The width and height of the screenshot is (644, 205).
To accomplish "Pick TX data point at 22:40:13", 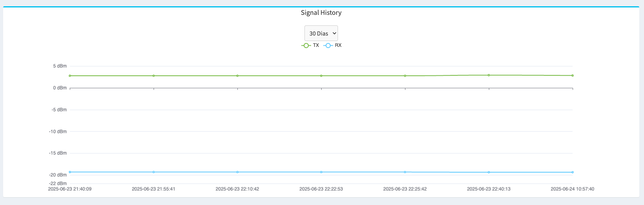I will [489, 75].
